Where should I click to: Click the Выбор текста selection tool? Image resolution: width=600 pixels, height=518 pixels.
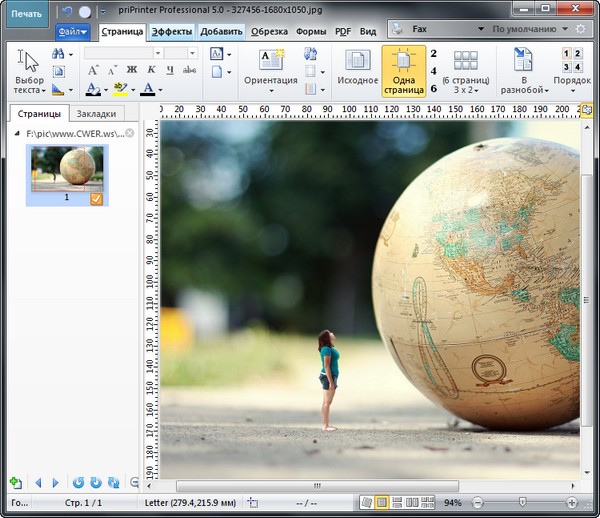click(30, 70)
